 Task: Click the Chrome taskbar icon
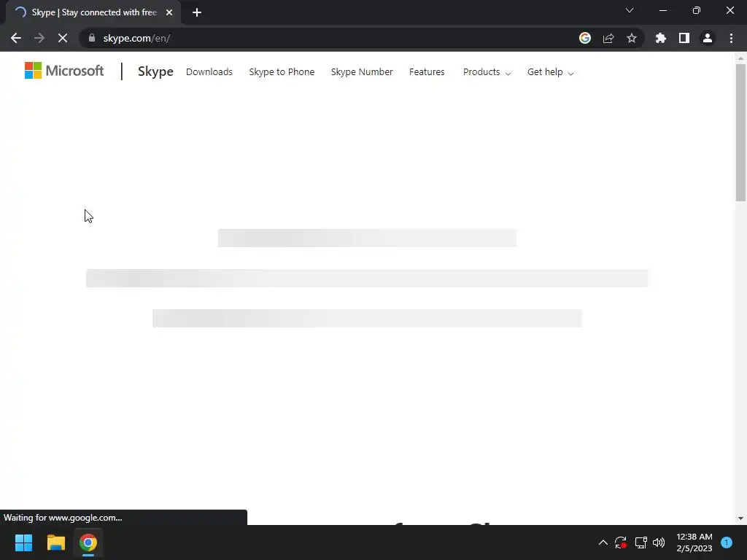pos(88,542)
